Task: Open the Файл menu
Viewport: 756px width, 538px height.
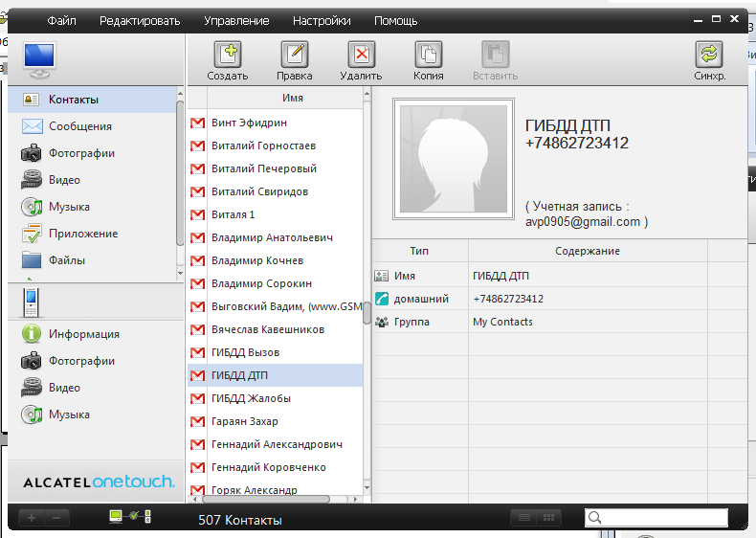Action: pos(62,21)
